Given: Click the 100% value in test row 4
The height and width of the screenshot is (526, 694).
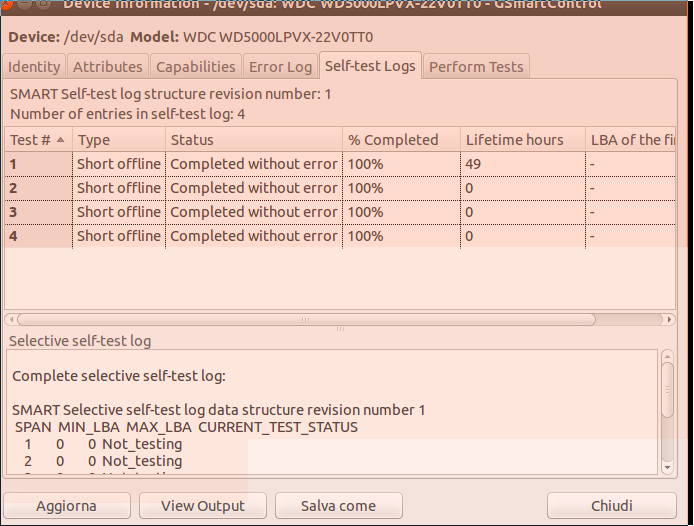Looking at the screenshot, I should point(366,236).
